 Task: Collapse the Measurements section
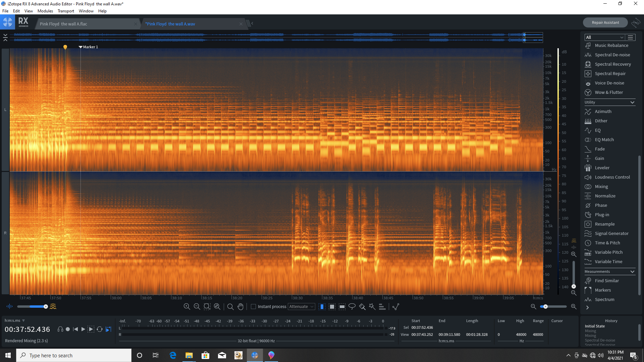632,271
